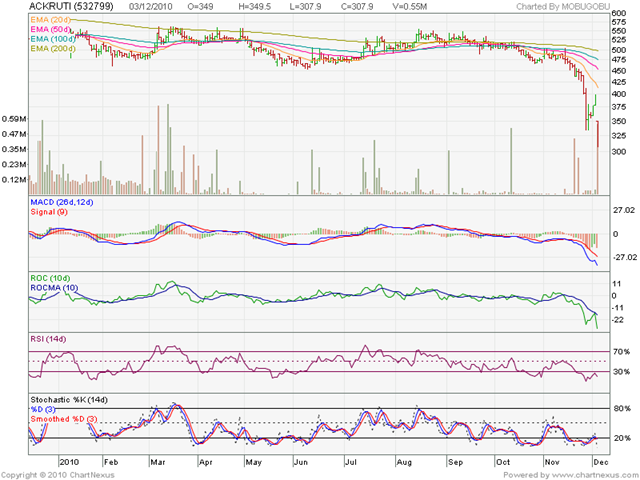Click the Aug time axis label

point(404,462)
